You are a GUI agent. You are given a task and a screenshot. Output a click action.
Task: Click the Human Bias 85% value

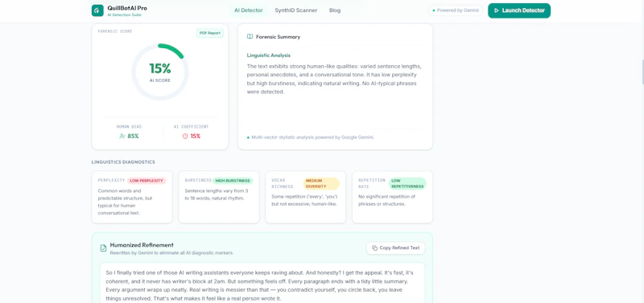pyautogui.click(x=133, y=136)
